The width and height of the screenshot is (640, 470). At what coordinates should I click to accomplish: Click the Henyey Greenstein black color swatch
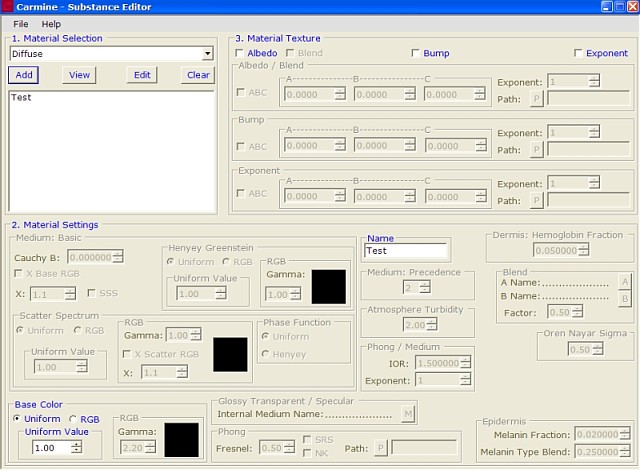coord(328,287)
